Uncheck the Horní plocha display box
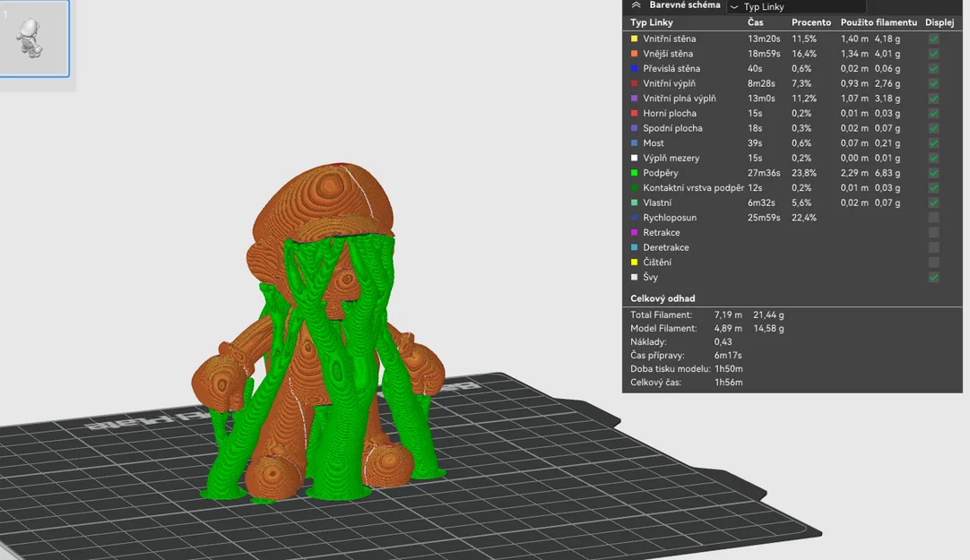 point(933,113)
